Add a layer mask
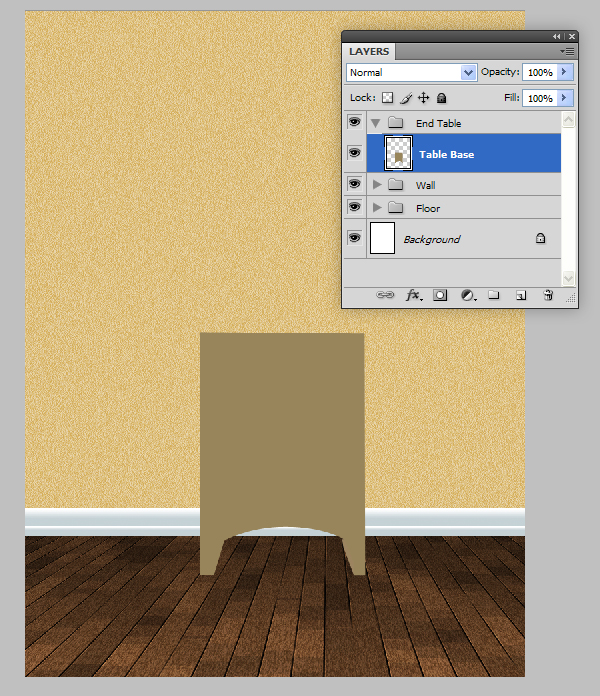 [440, 296]
